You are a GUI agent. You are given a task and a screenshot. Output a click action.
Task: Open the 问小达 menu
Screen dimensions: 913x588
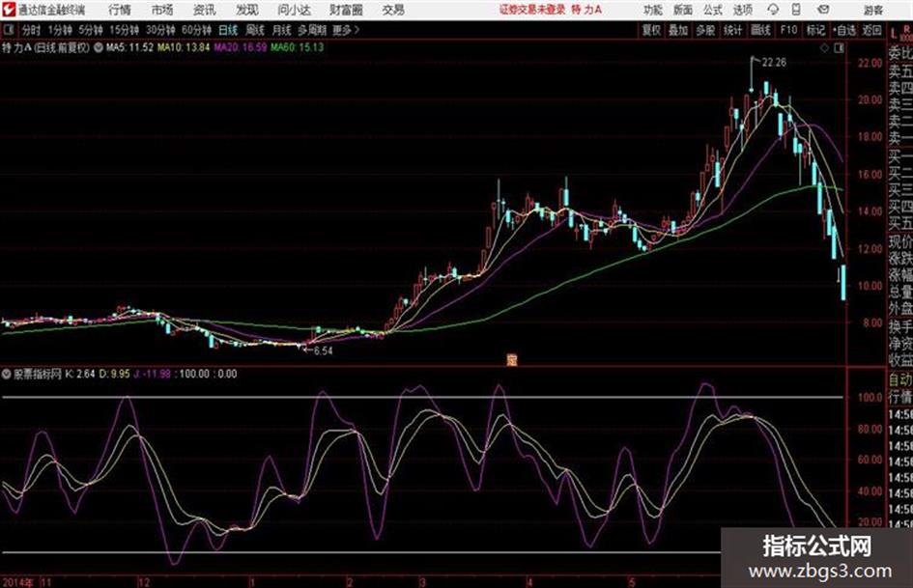[294, 10]
